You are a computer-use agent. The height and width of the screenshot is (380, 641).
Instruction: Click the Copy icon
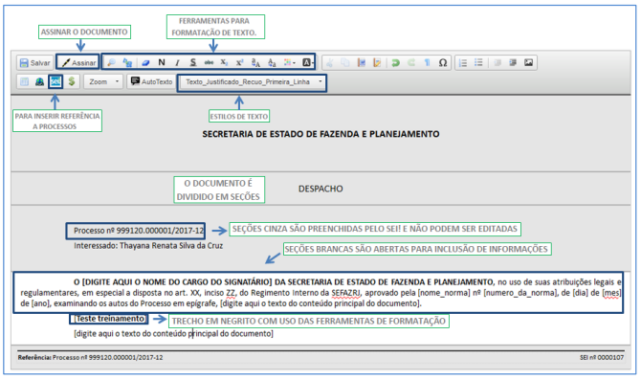point(345,63)
